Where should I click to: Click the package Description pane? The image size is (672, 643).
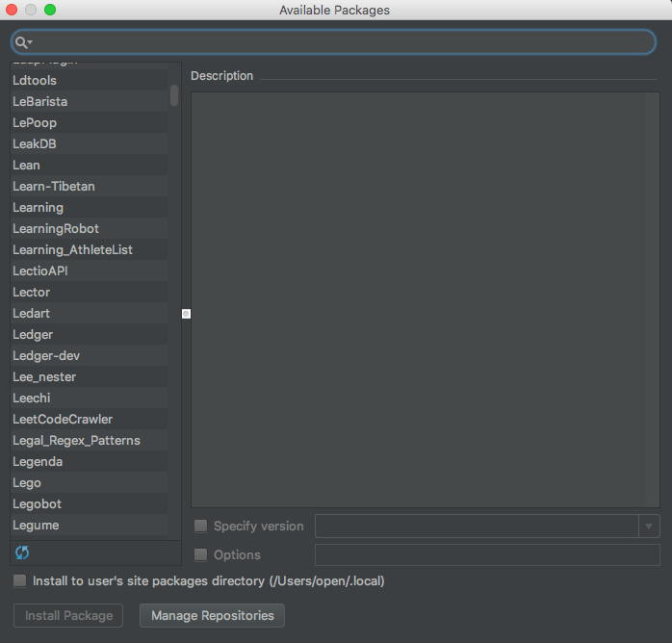(x=426, y=300)
